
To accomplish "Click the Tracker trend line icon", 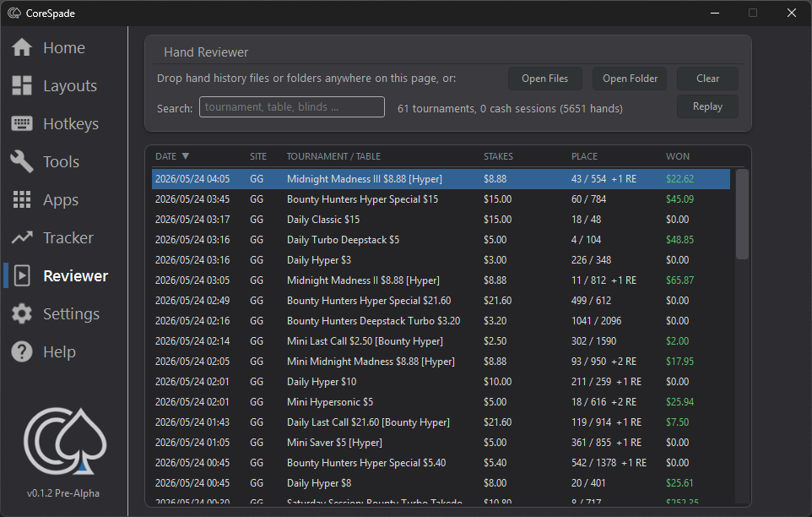I will click(22, 237).
